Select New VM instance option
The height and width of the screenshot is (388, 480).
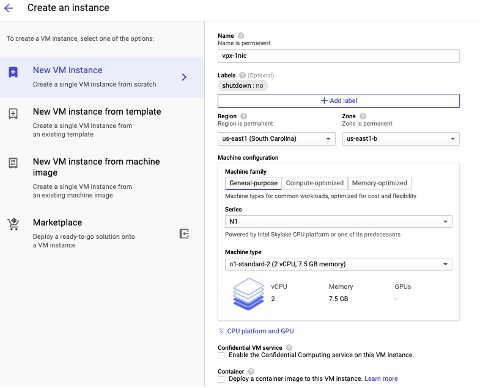pos(102,77)
